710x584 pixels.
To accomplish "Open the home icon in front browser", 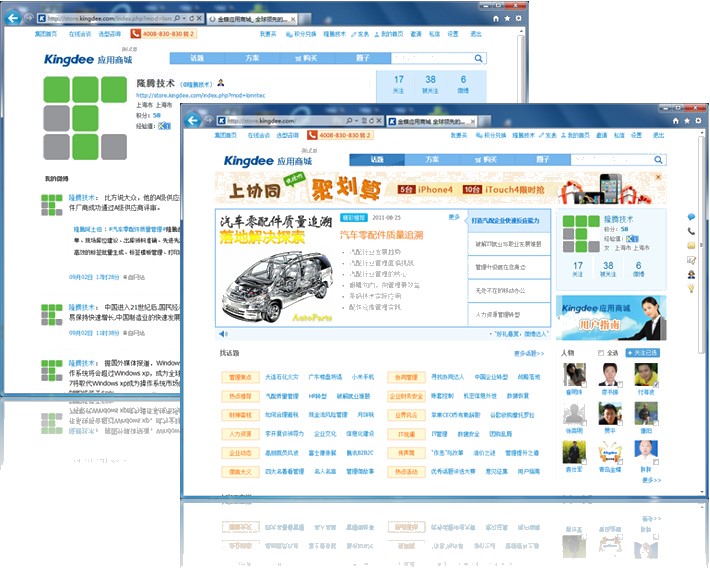I will (x=675, y=120).
